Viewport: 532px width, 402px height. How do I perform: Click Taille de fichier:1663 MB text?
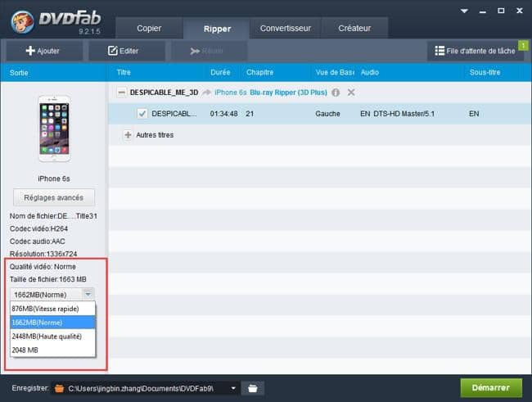47,279
